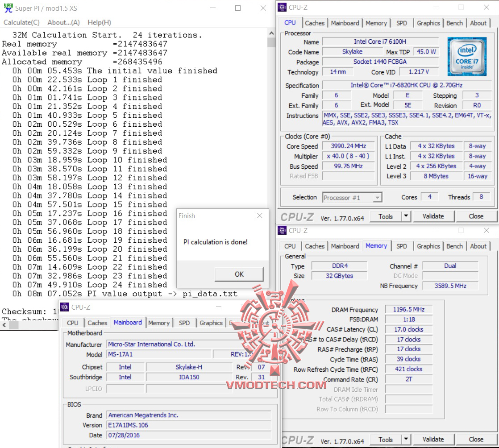Click Validate in top CPU-Z window
499x448 pixels.
tap(433, 216)
